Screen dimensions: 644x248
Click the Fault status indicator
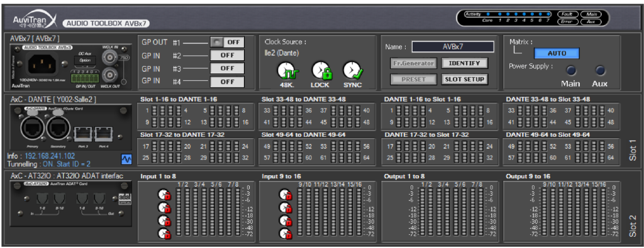[x=568, y=14]
